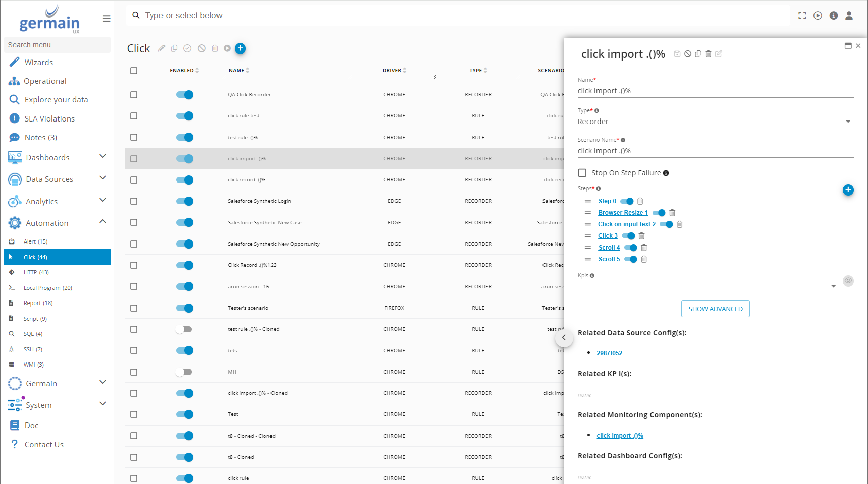
Task: Click the save icon in details panel header
Action: tap(677, 54)
